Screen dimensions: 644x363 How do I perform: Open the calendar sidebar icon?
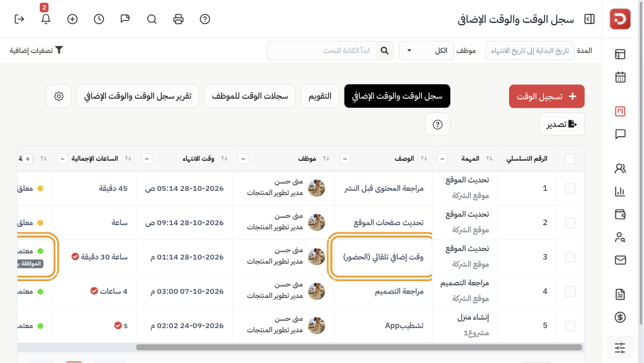(620, 77)
